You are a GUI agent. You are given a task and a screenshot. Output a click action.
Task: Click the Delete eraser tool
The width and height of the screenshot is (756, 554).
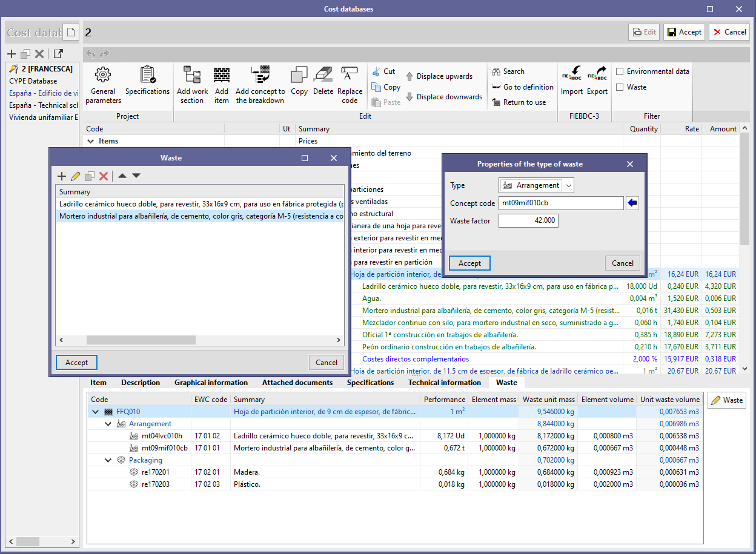click(x=323, y=81)
